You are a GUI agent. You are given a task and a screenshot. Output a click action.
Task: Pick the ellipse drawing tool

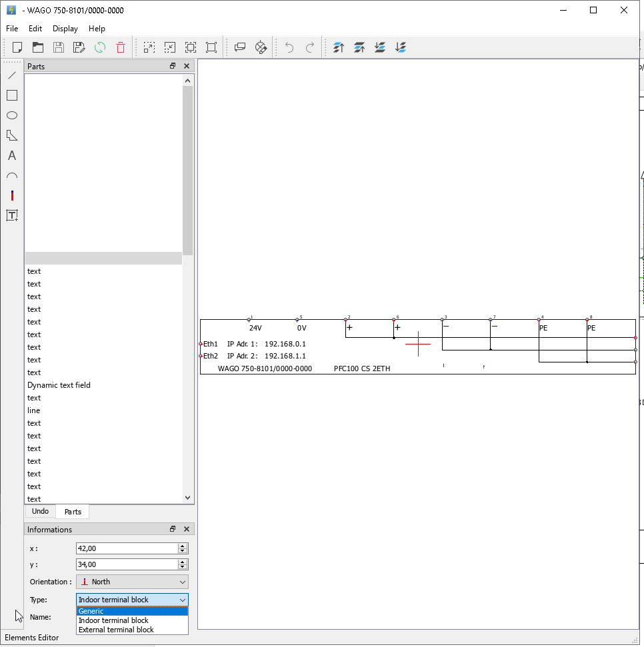click(x=12, y=115)
